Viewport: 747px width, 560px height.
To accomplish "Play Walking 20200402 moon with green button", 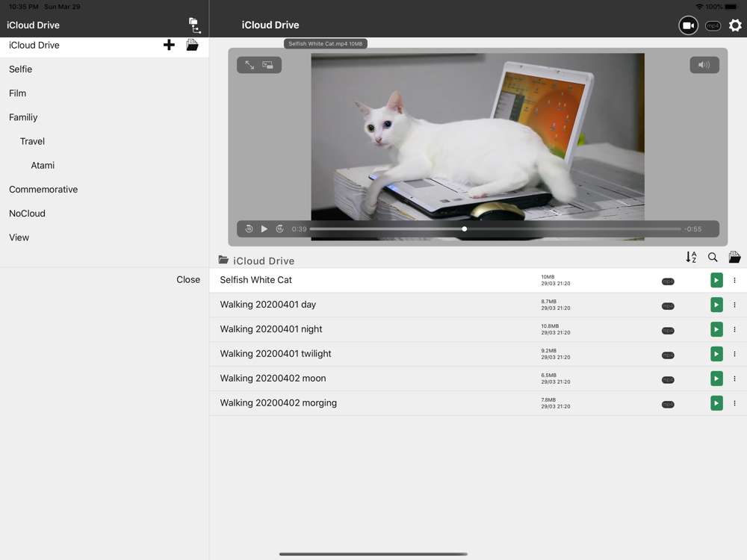I will point(716,379).
